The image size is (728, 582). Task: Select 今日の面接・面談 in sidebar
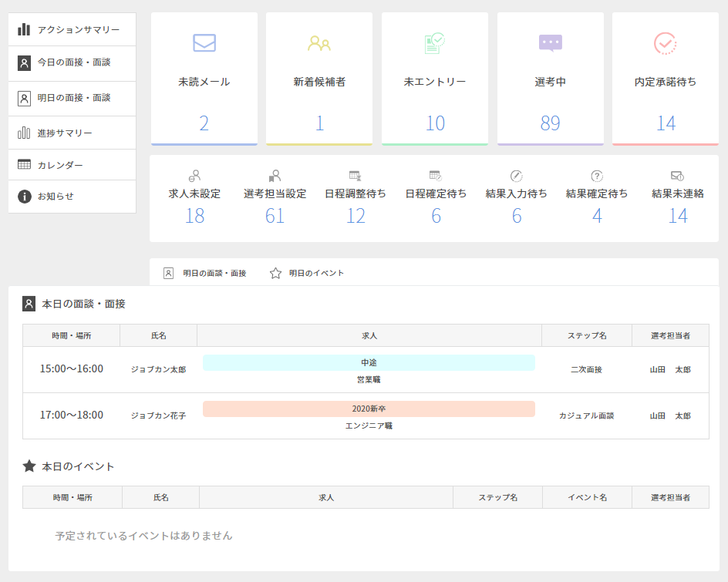[72, 63]
